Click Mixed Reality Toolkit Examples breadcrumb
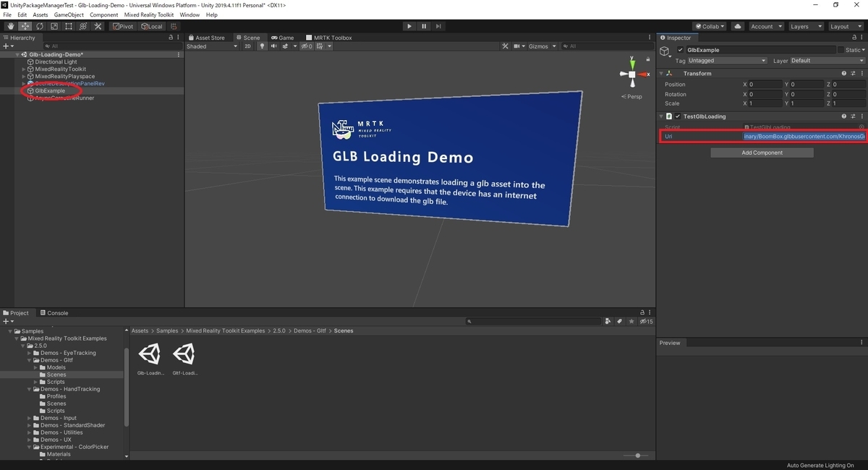The image size is (868, 470). 226,330
